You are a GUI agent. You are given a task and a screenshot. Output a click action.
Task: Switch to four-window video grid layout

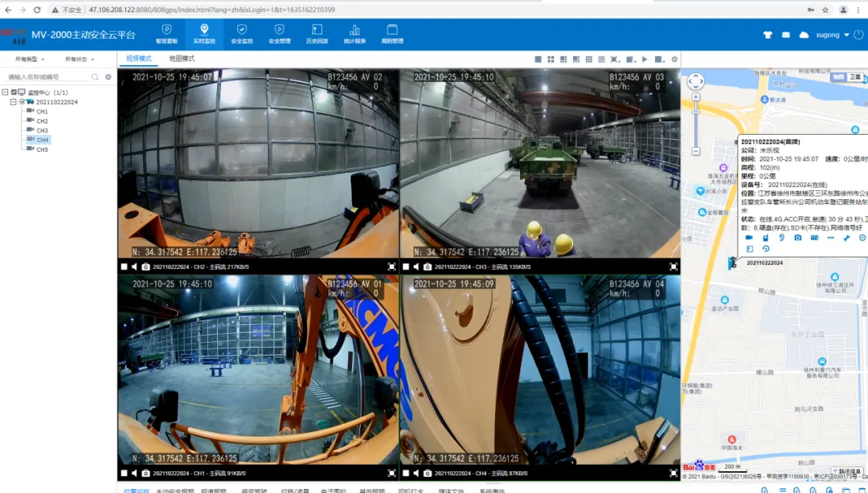551,59
